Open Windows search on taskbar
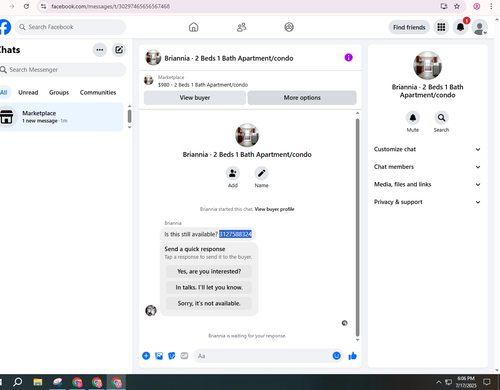Screen dimensions: 500x390 pyautogui.click(x=17, y=382)
